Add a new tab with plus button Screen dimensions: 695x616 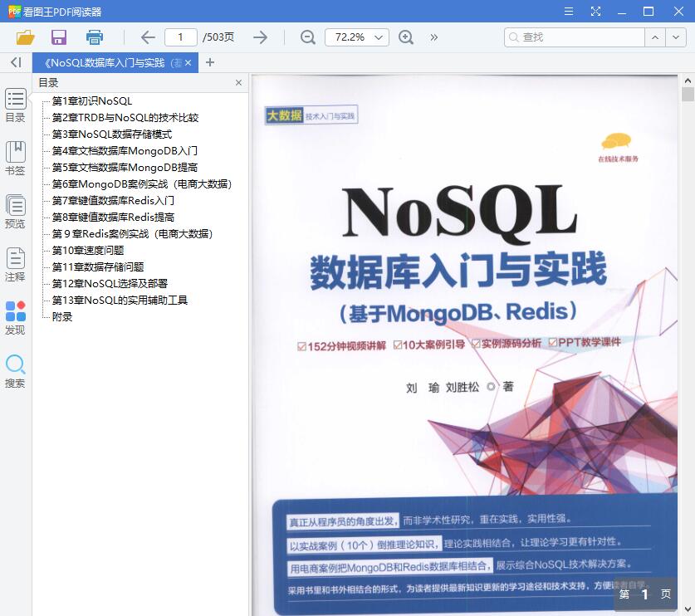pyautogui.click(x=210, y=62)
